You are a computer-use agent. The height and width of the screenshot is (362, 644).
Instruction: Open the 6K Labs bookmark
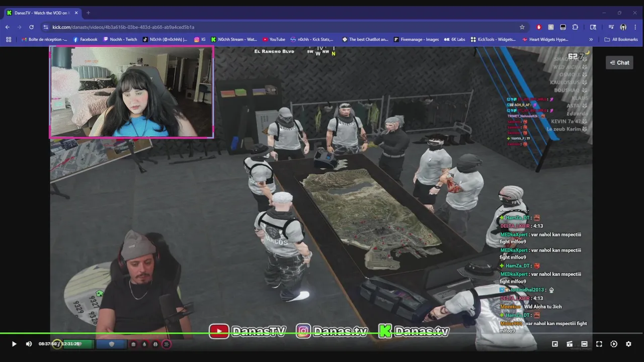[455, 39]
